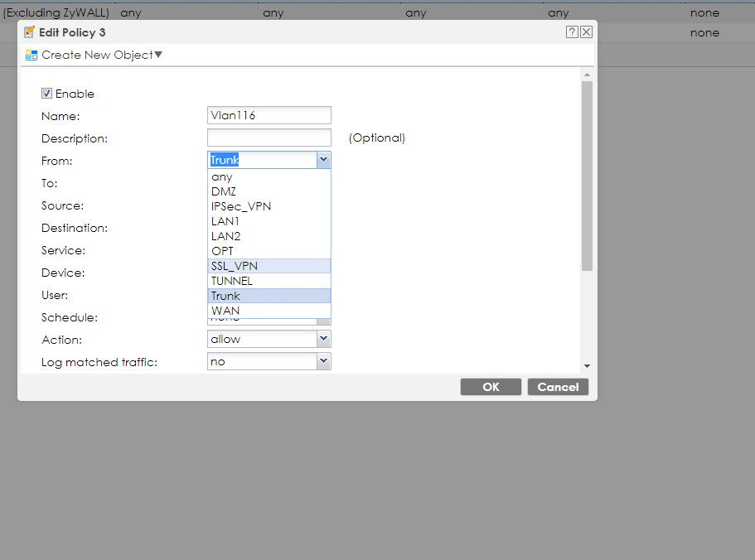This screenshot has height=560, width=755.
Task: Toggle the Enable checkbox
Action: pos(46,94)
